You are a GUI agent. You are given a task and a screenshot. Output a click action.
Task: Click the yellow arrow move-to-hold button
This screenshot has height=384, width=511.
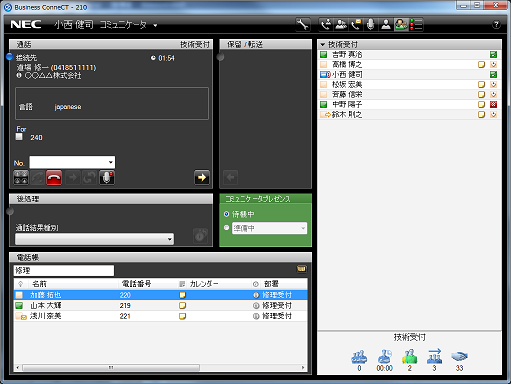(202, 178)
